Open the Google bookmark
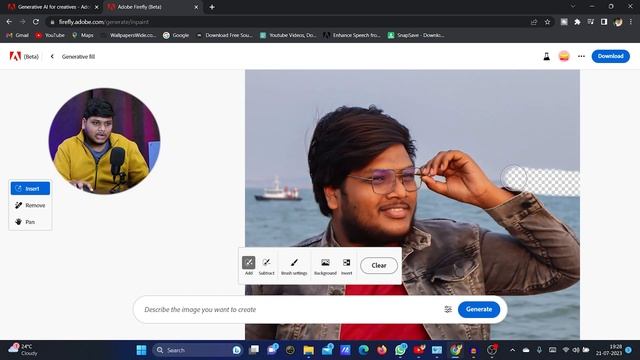 click(176, 35)
